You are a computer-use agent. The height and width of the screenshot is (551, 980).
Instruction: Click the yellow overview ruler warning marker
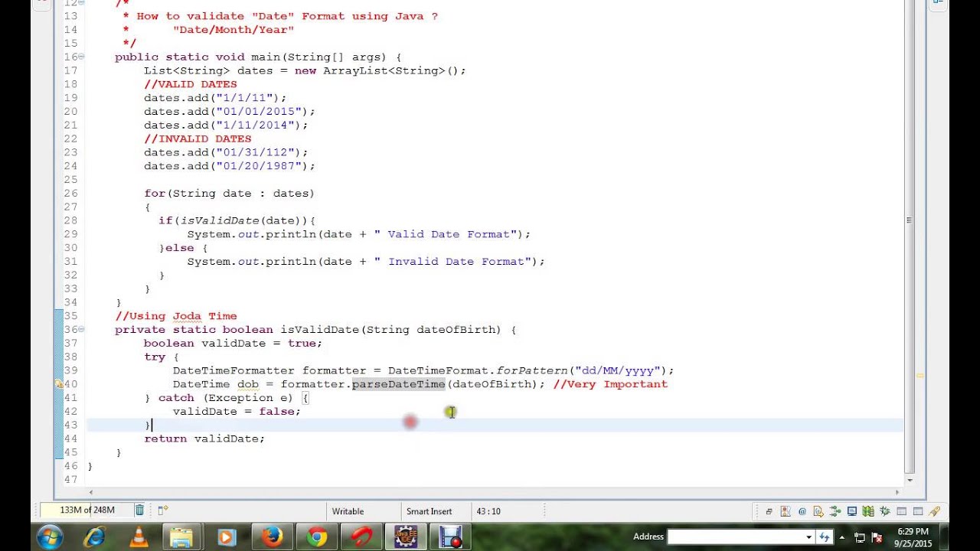coord(920,376)
